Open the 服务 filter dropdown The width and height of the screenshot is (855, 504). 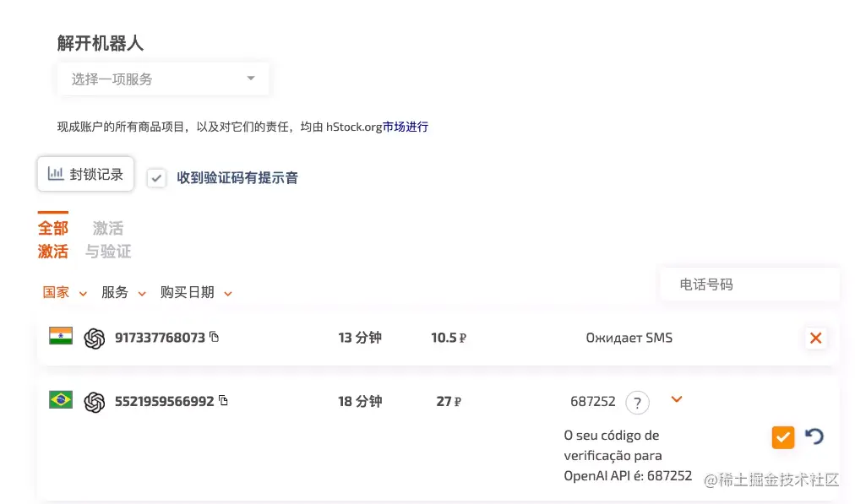click(123, 293)
